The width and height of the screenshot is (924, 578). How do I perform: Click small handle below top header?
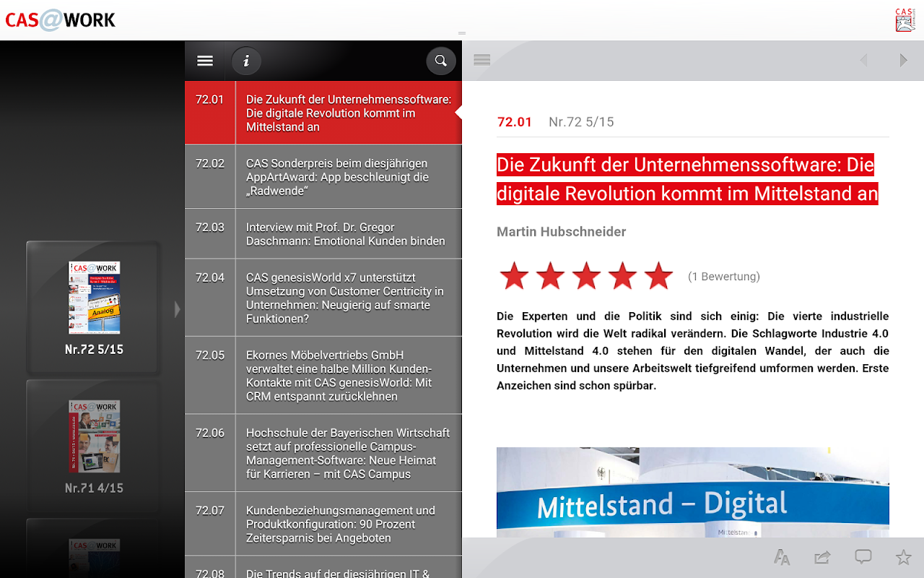coord(462,33)
